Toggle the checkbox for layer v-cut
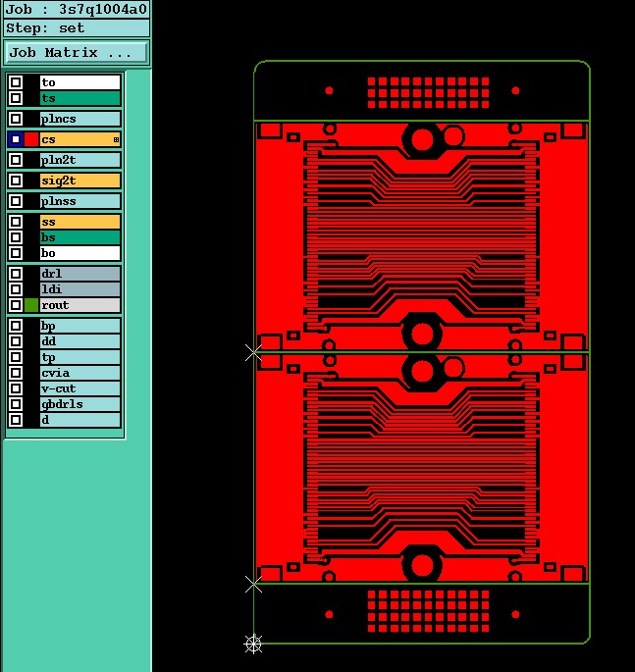Screen dimensions: 635x672 click(16, 388)
